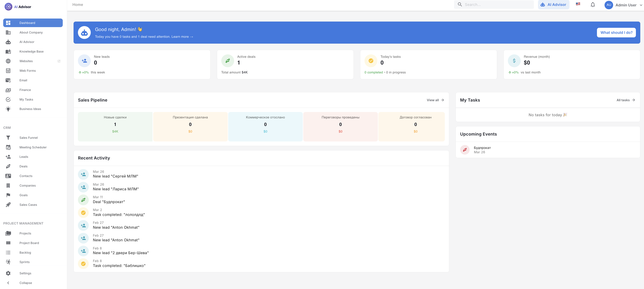644x289 pixels.
Task: Click the external link icon beside Websites
Action: tap(59, 61)
